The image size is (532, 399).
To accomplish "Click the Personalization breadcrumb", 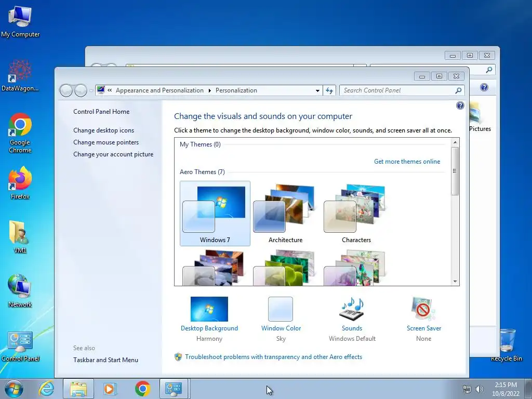I will [x=236, y=90].
